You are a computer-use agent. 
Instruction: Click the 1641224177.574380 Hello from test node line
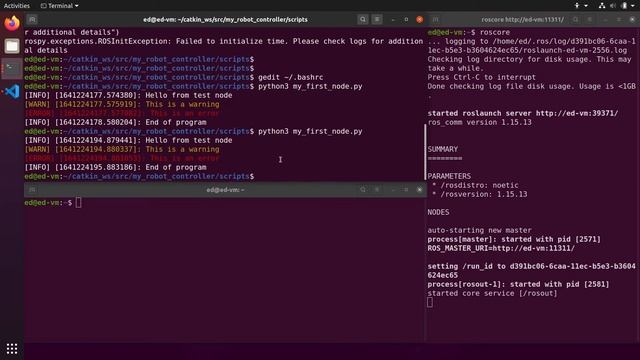(x=129, y=95)
